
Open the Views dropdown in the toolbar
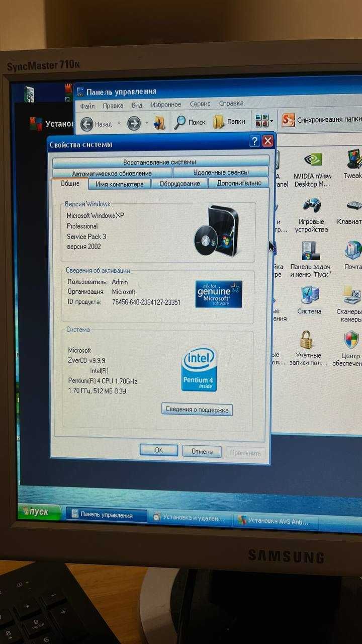[x=264, y=121]
